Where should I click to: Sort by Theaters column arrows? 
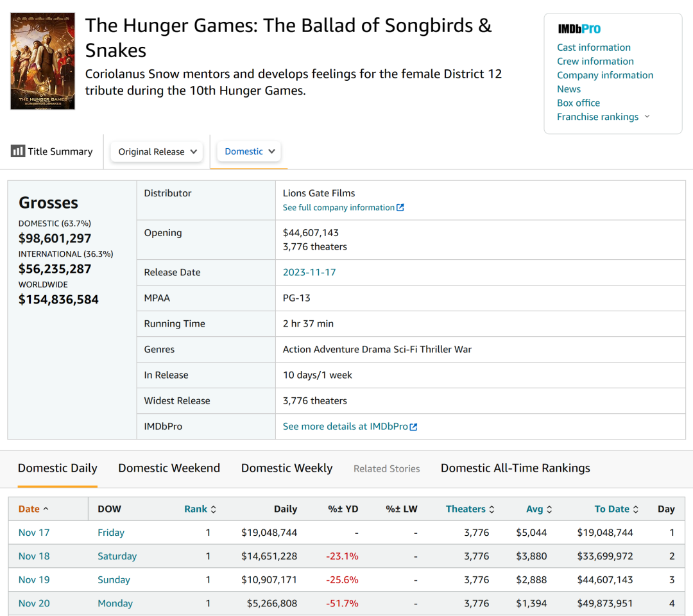pyautogui.click(x=492, y=509)
